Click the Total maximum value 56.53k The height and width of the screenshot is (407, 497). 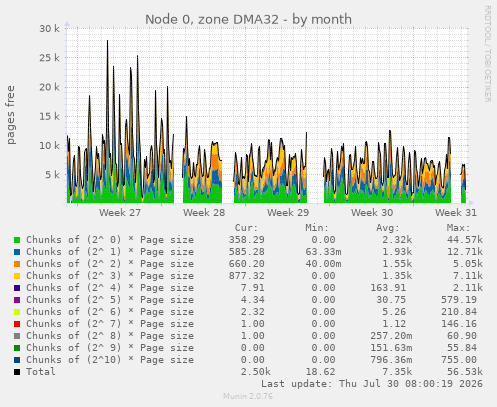pos(465,372)
